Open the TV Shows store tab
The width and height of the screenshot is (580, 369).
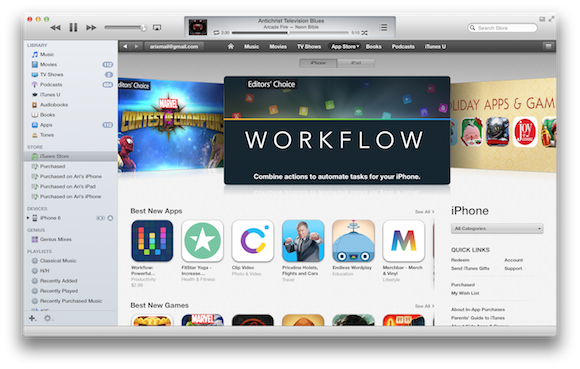click(x=309, y=47)
